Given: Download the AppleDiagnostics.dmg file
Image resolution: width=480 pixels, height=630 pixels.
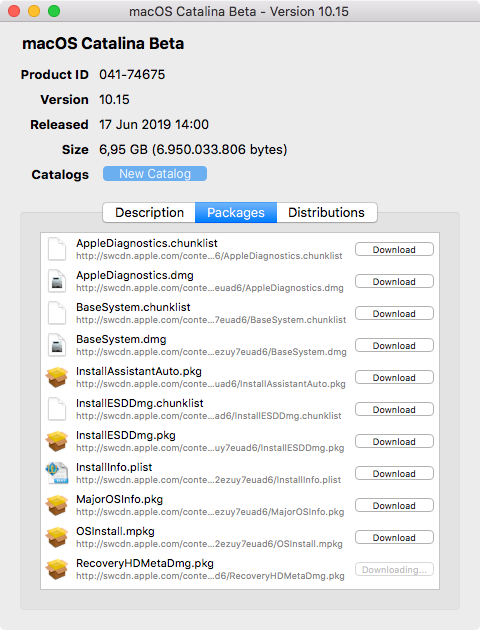Looking at the screenshot, I should tap(394, 282).
